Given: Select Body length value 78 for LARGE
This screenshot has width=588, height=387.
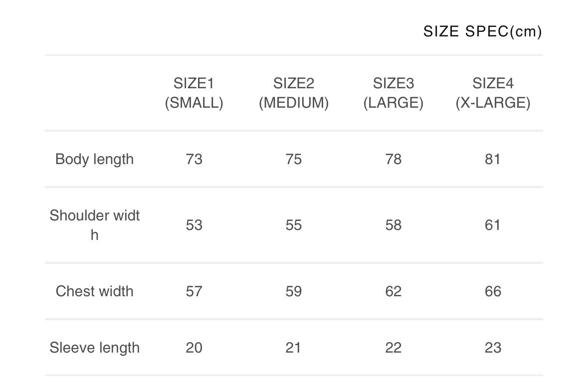Looking at the screenshot, I should coord(393,160).
